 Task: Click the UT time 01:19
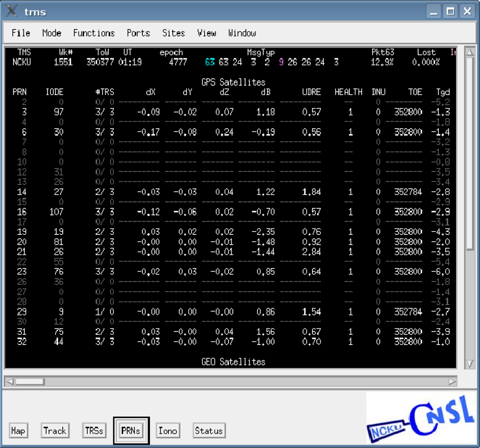coord(130,62)
